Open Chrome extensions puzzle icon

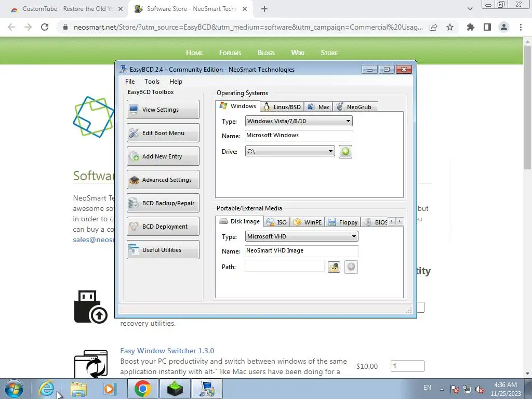click(x=470, y=27)
